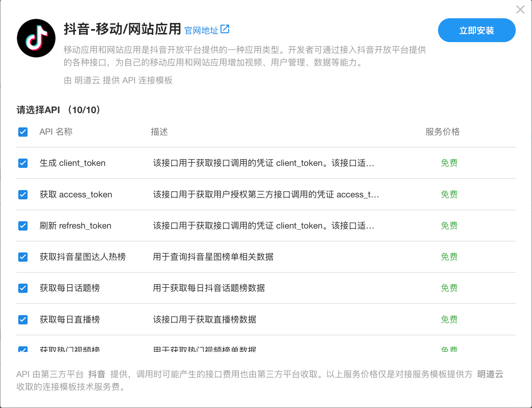Select the 获取 access_token API name

tap(76, 194)
